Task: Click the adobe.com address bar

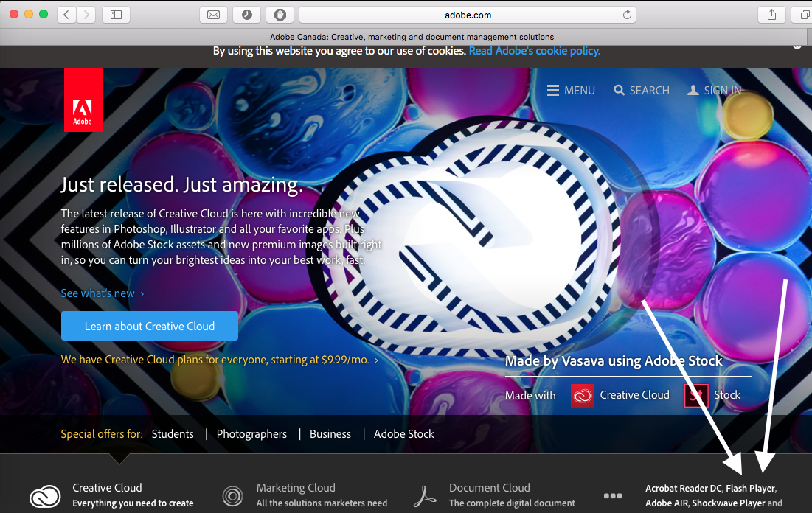Action: click(x=468, y=15)
